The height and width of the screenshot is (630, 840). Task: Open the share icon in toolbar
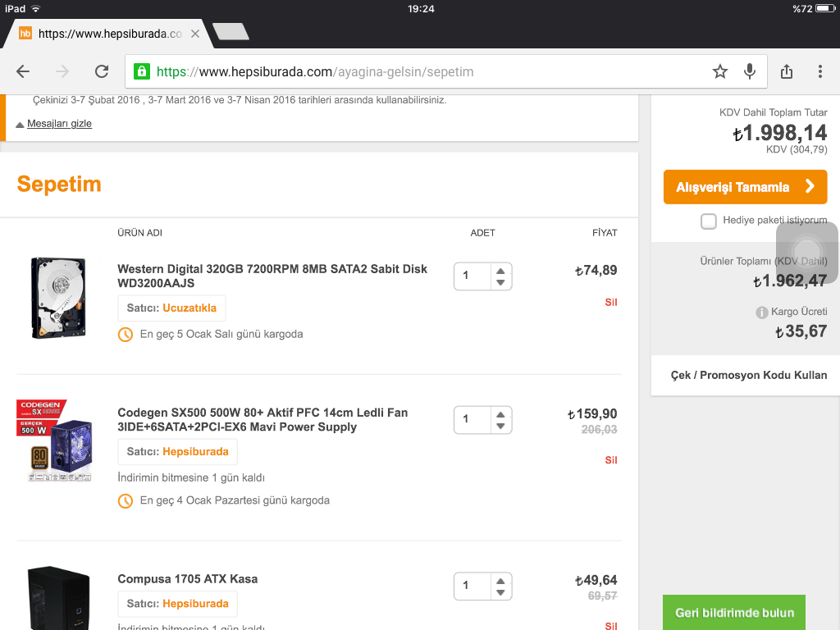(x=787, y=71)
